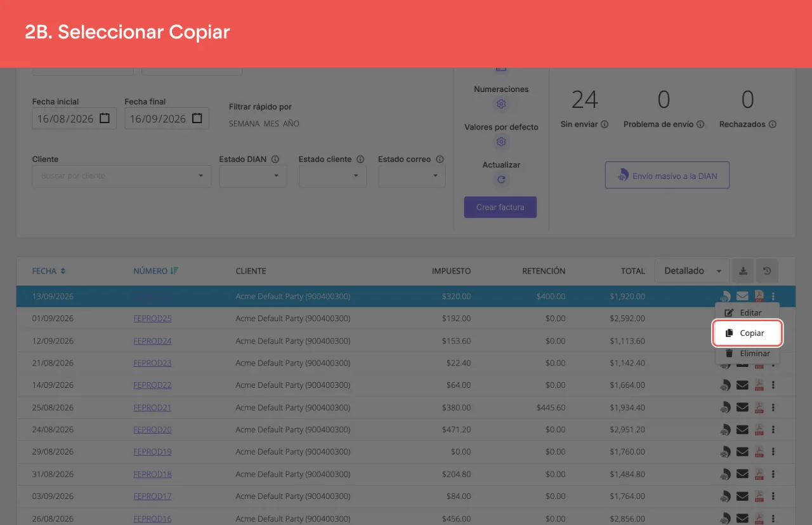The height and width of the screenshot is (525, 812).
Task: Click the envelope icon for FEPROD18
Action: pyautogui.click(x=742, y=474)
